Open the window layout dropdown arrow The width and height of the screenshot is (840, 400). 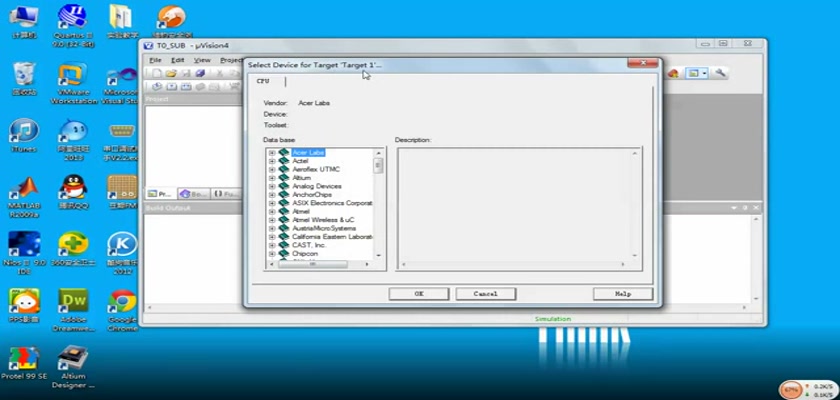tap(704, 73)
